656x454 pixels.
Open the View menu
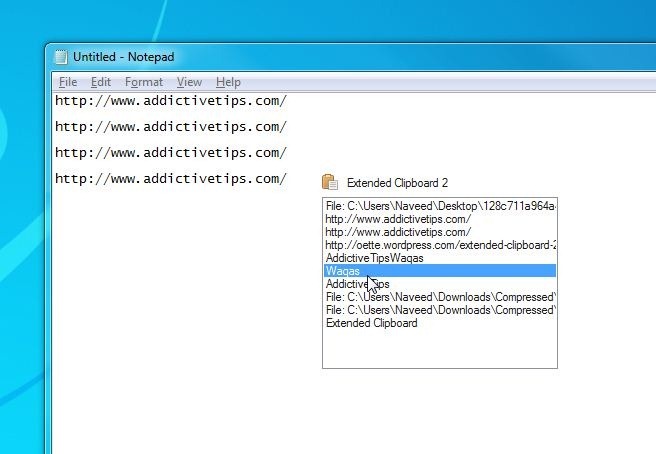tap(189, 82)
